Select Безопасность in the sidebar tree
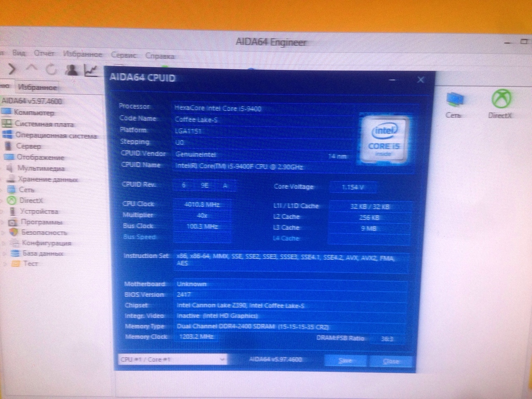 tap(44, 232)
